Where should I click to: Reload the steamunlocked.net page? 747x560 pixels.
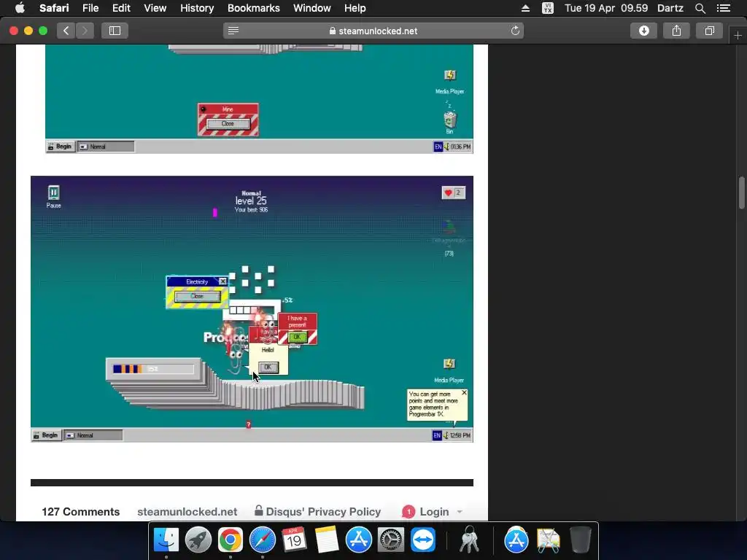point(515,31)
